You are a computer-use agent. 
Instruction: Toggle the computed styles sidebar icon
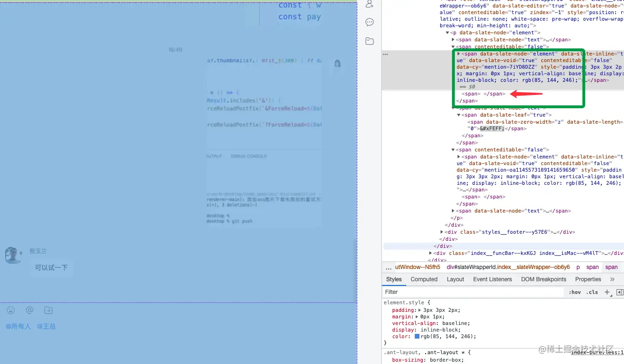pos(619,292)
